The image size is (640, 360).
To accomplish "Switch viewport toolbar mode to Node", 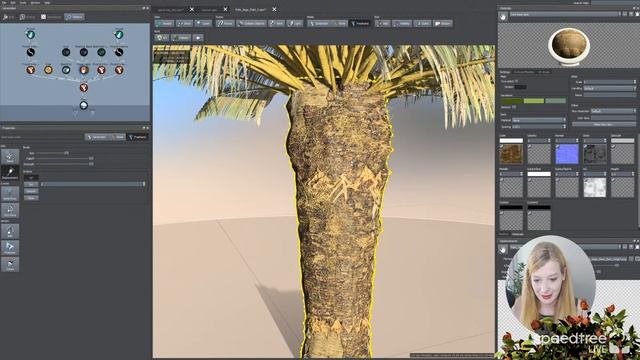I will [x=340, y=24].
